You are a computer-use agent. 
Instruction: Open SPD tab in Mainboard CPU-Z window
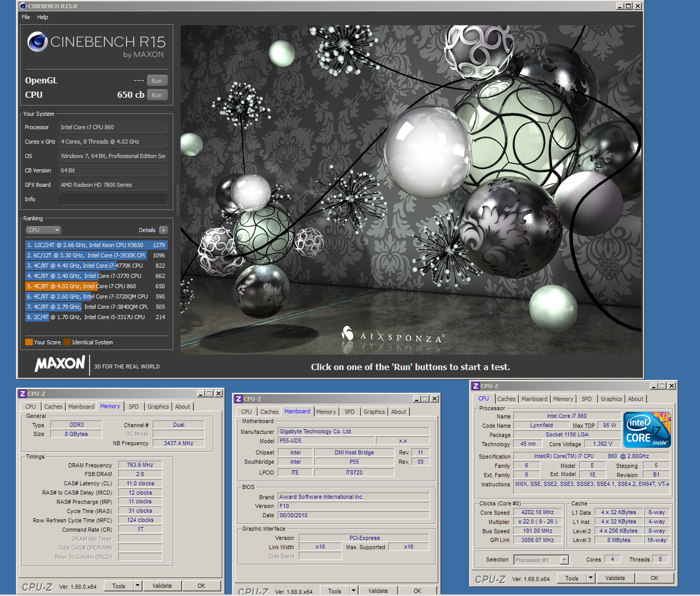(350, 412)
